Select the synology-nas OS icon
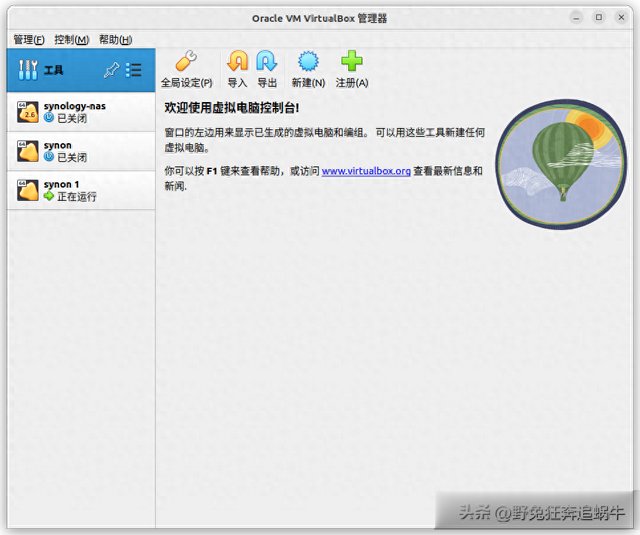 pos(28,112)
